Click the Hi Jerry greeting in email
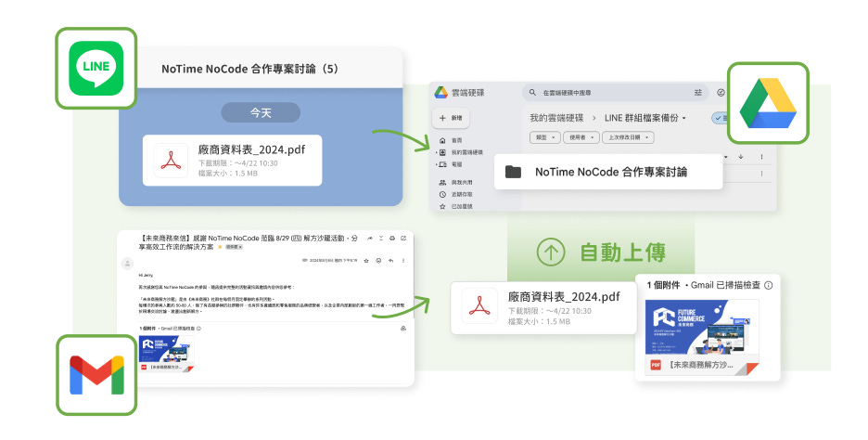 click(146, 275)
